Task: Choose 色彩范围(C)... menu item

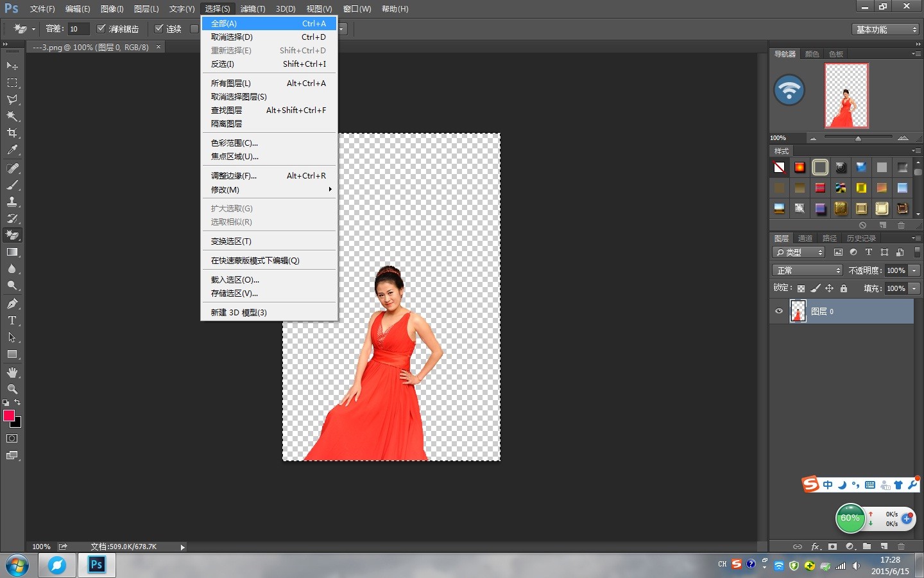Action: [x=269, y=143]
